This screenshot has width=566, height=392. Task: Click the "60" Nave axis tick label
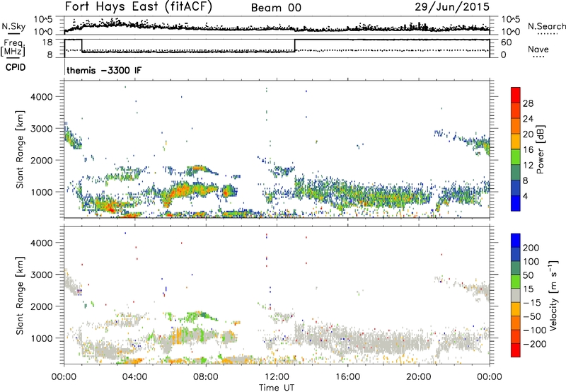pyautogui.click(x=506, y=42)
